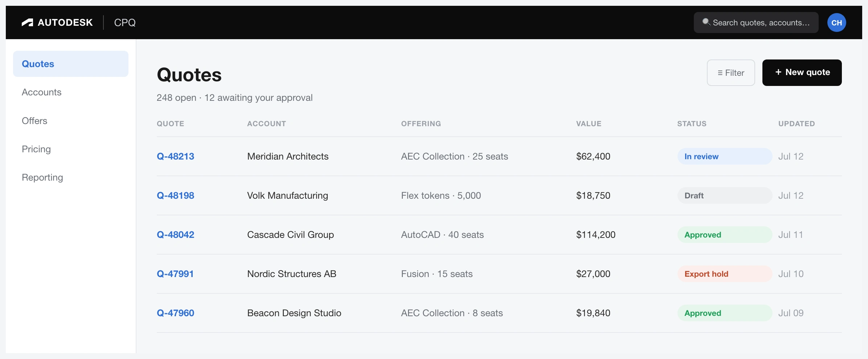Click the Draft status badge
The width and height of the screenshot is (868, 359).
pyautogui.click(x=725, y=195)
